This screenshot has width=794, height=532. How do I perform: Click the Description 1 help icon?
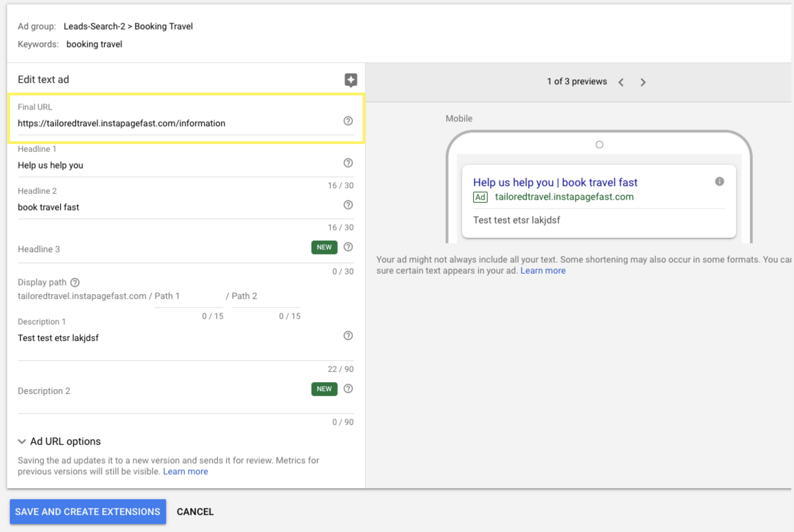coord(348,336)
